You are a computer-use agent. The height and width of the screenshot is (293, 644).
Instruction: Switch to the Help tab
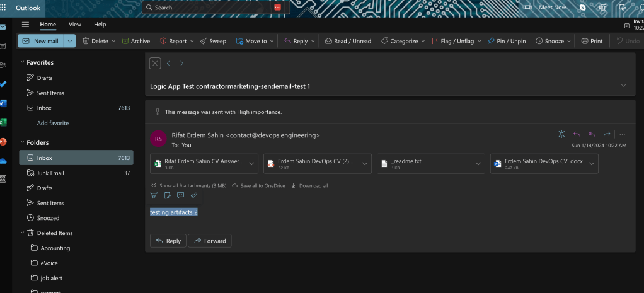[100, 24]
